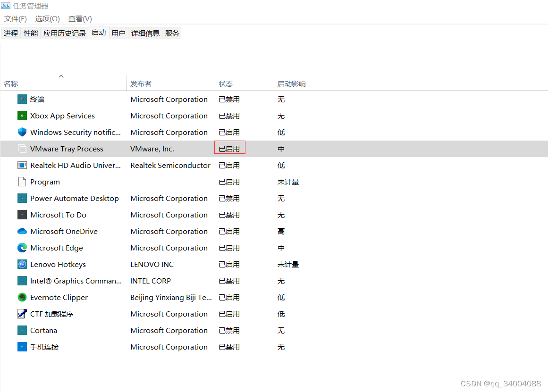Select the Xbox App Services entry
Viewport: 548px width, 392px height.
coord(63,116)
